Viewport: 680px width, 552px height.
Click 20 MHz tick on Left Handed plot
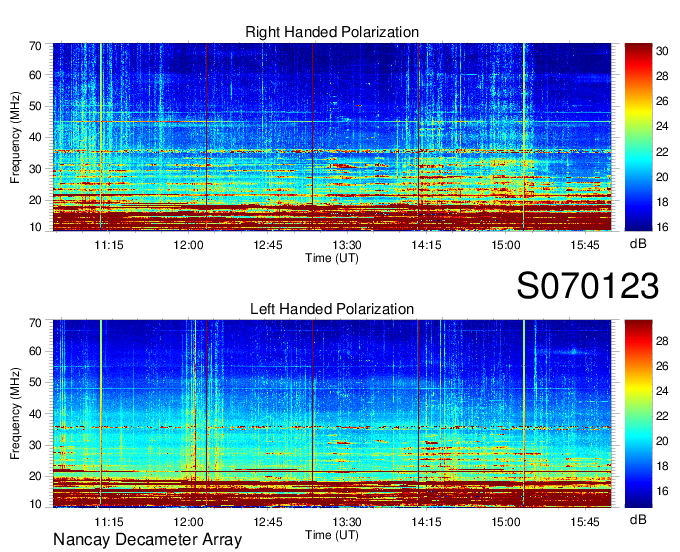[35, 477]
